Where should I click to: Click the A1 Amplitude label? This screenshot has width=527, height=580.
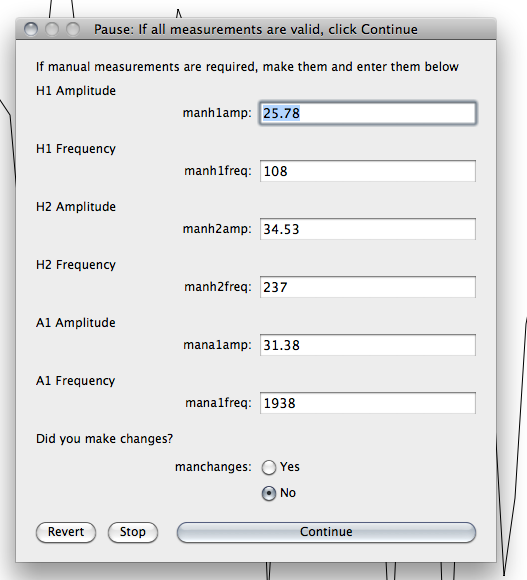[x=75, y=323]
